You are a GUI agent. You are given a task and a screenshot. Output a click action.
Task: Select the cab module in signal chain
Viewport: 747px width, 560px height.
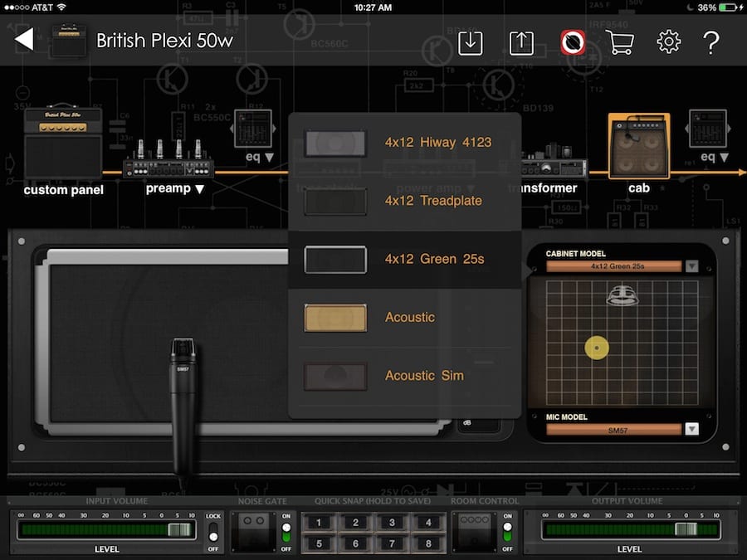click(x=638, y=147)
